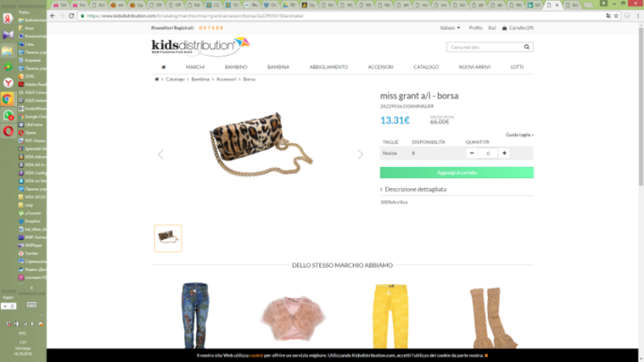Image resolution: width=644 pixels, height=362 pixels.
Task: Open the shopping cart Carrello icon
Action: (504, 28)
